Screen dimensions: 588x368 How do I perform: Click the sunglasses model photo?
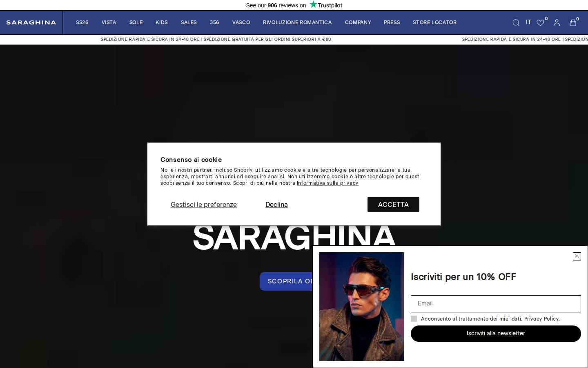tap(362, 307)
